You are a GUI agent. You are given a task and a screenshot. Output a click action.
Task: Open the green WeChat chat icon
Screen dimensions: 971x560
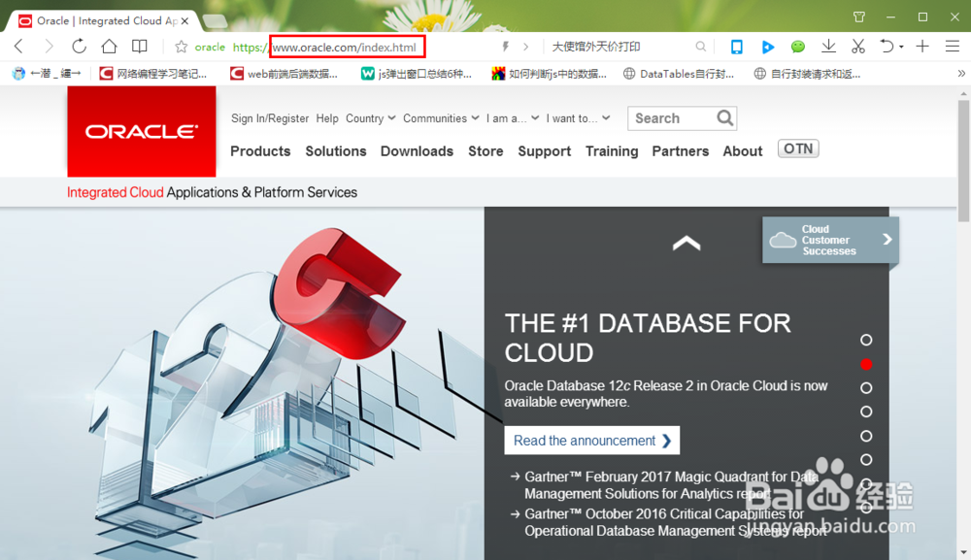point(798,47)
